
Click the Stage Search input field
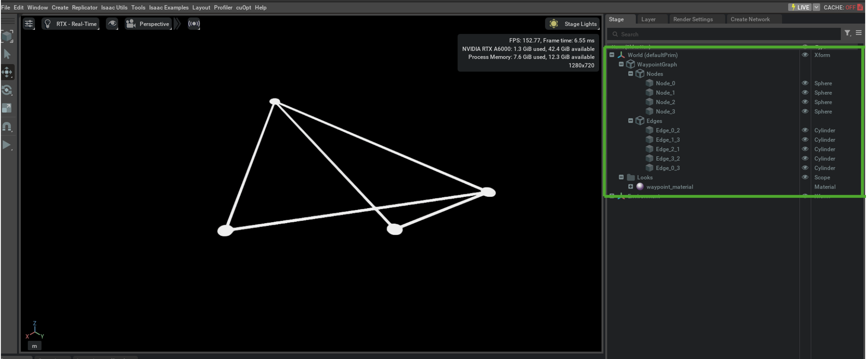coord(725,34)
